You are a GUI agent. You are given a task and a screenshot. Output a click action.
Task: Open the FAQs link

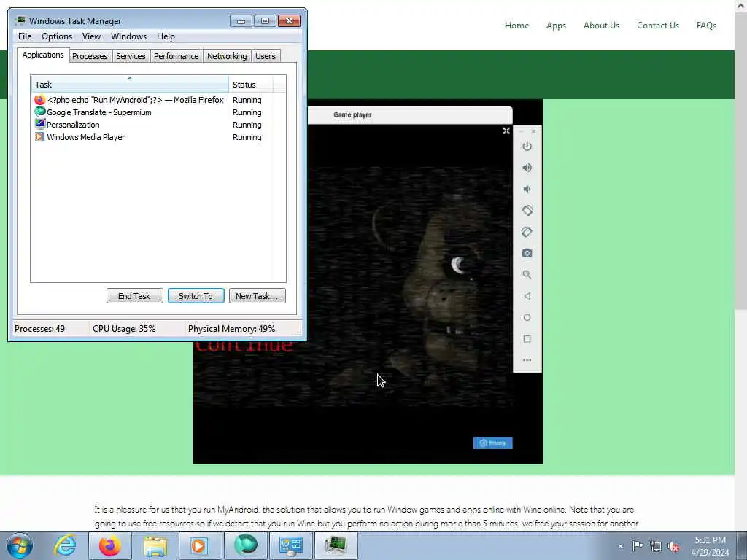click(x=706, y=26)
